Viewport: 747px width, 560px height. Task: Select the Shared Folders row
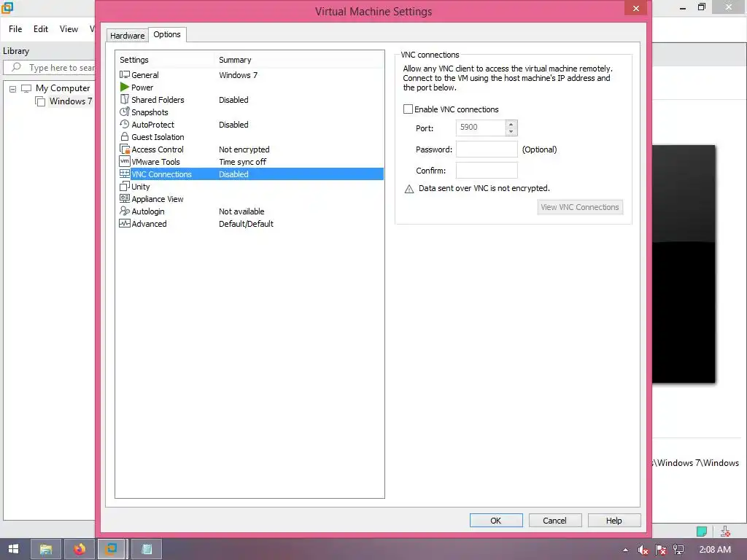point(251,99)
